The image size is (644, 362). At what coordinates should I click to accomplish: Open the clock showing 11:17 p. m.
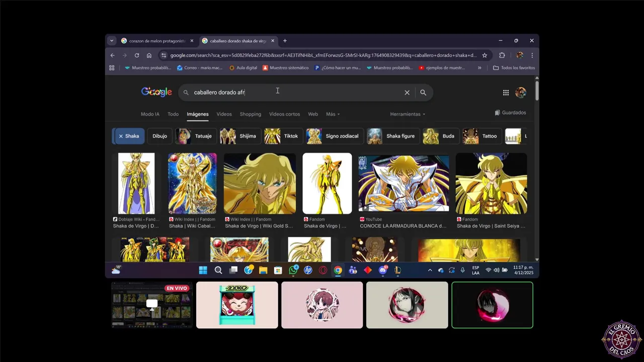tap(523, 270)
